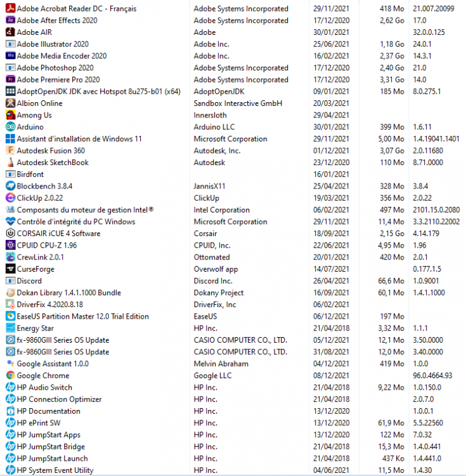Click the Adobe Media Encoder 2020 icon
Screen dimensions: 466x476
[x=10, y=56]
